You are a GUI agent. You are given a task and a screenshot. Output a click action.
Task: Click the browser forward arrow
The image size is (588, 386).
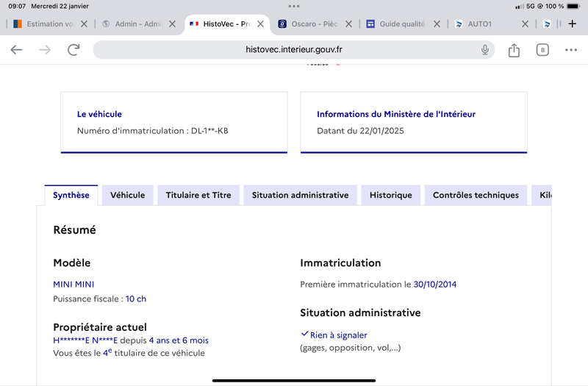coord(45,49)
